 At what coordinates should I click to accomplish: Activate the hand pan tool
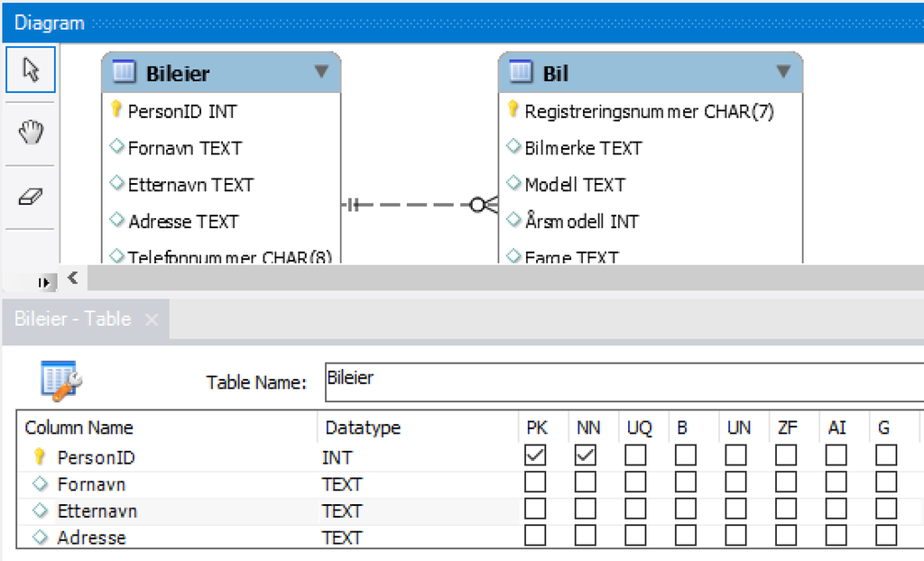point(32,133)
